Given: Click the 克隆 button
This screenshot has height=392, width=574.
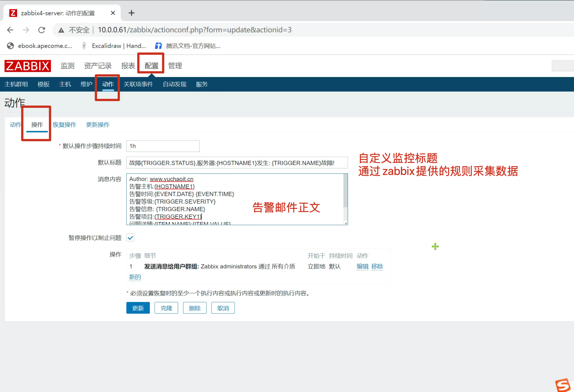Looking at the screenshot, I should 166,308.
